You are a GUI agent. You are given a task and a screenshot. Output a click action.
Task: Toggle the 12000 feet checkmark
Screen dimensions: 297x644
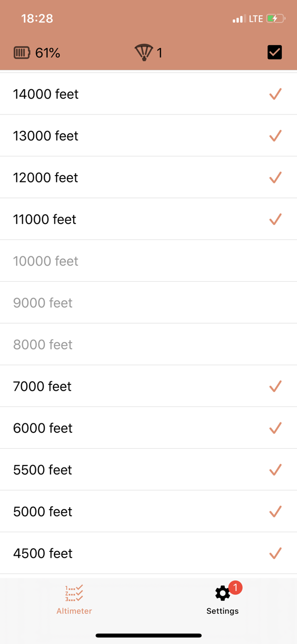click(275, 177)
